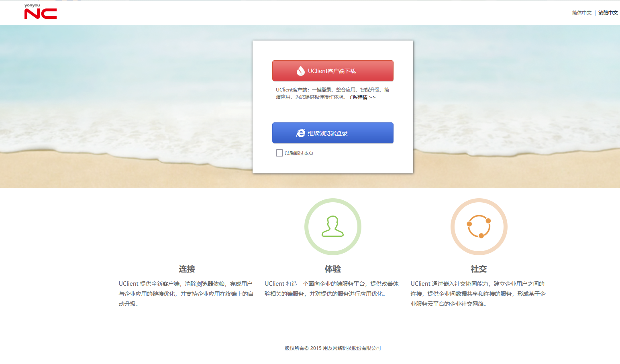Screen dimensions: 620x364
Task: Switch language to 繁體中文
Action: click(608, 13)
